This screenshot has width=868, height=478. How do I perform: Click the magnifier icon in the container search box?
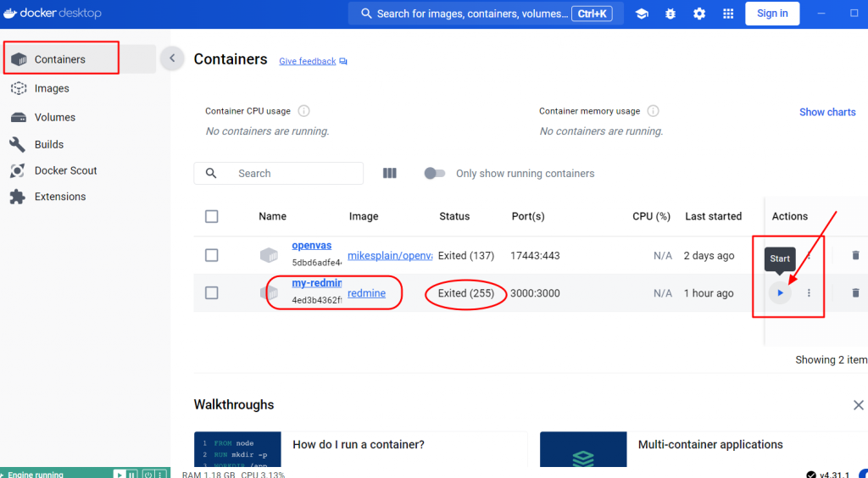coord(211,173)
